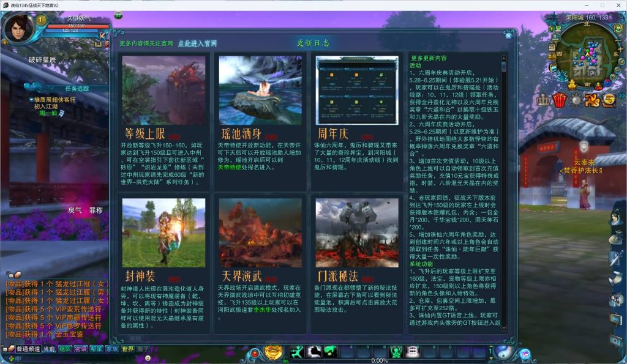Click the GM icon on the minimap edge
This screenshot has width=627, height=364.
click(598, 86)
